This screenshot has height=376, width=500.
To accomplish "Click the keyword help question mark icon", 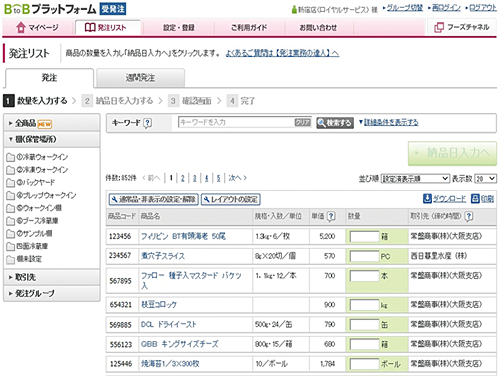I will coord(147,123).
